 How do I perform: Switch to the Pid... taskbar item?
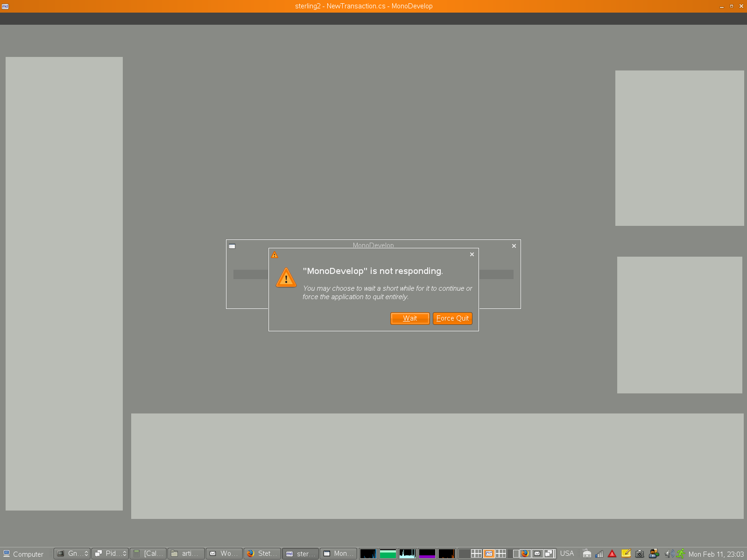tap(110, 553)
